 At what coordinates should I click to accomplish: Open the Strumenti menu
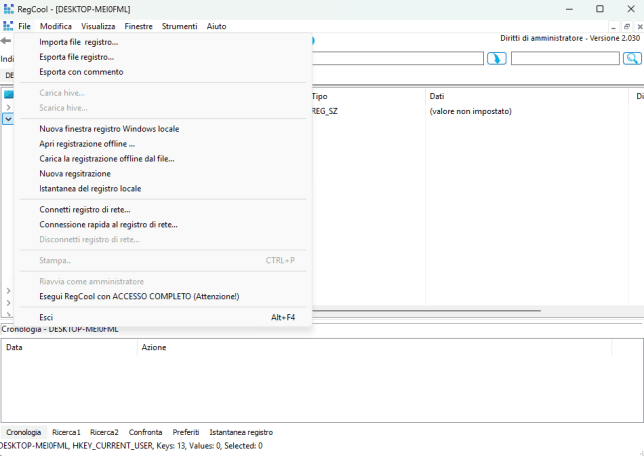181,26
